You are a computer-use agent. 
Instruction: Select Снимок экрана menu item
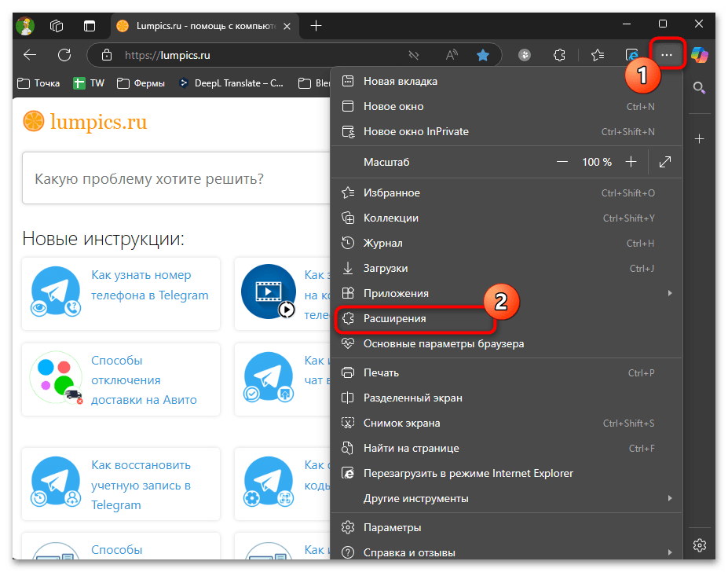(507, 423)
